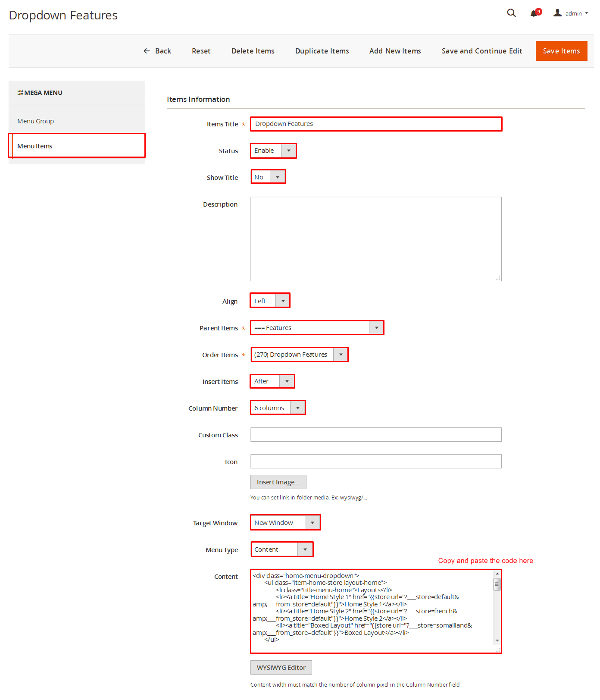Click the 'Content width must match' note

pyautogui.click(x=355, y=685)
